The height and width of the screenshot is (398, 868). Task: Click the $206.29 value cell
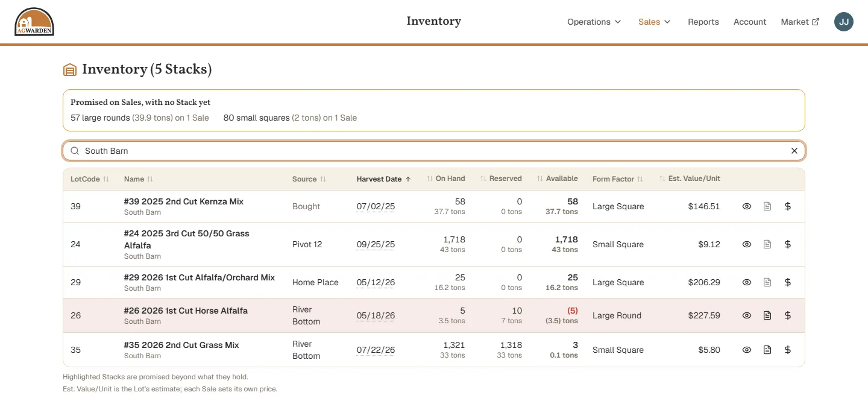pyautogui.click(x=704, y=282)
